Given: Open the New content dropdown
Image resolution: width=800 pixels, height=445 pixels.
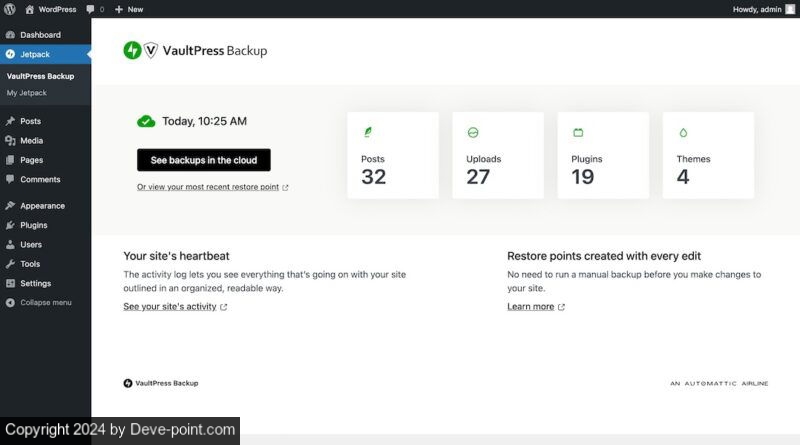Looking at the screenshot, I should click(129, 9).
